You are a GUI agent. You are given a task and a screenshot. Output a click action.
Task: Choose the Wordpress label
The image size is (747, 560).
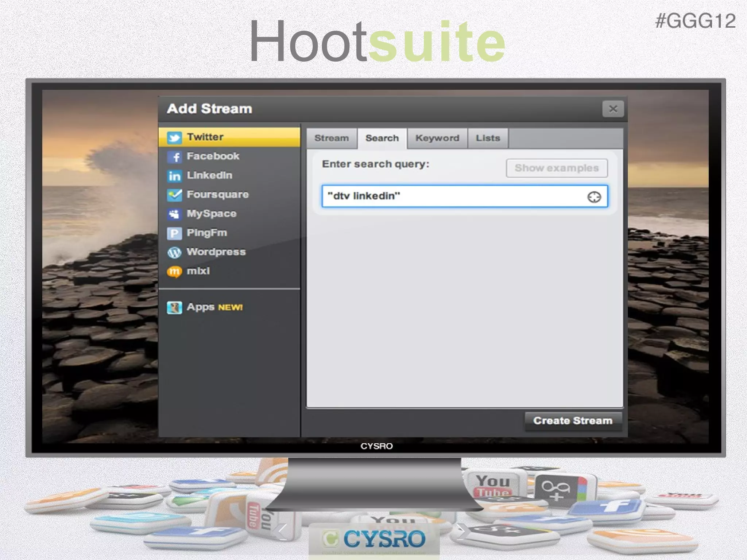pyautogui.click(x=216, y=252)
